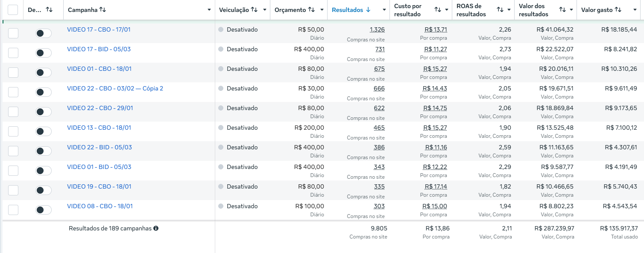Screen dimensions: 644x253
Task: Open campaign link VIDEO 08 - CBO - 18/01
Action: pos(100,206)
